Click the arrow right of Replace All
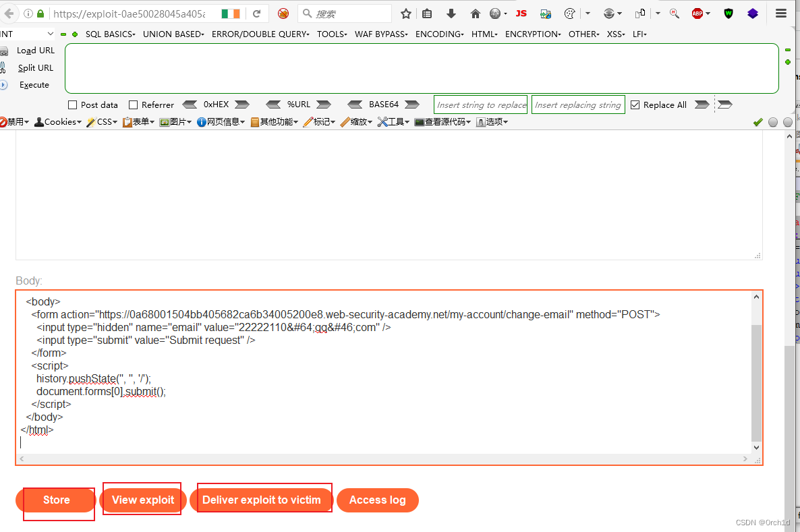 point(702,105)
